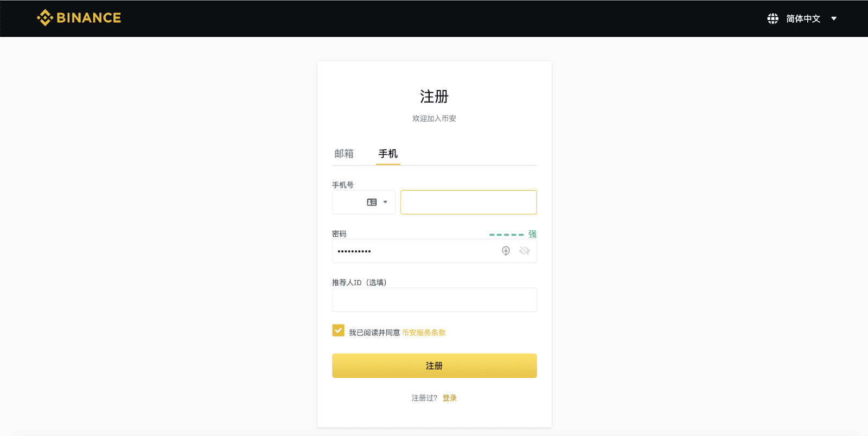Focus the phone number input field

[468, 202]
